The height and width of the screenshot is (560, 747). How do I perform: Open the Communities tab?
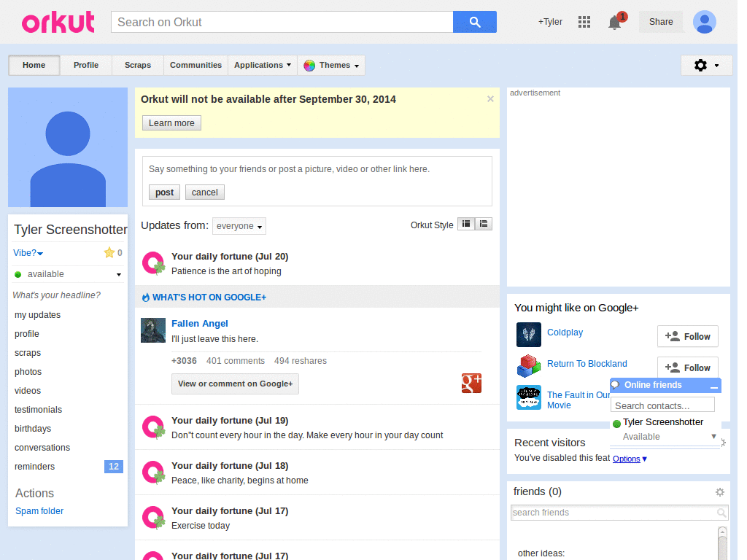point(196,65)
